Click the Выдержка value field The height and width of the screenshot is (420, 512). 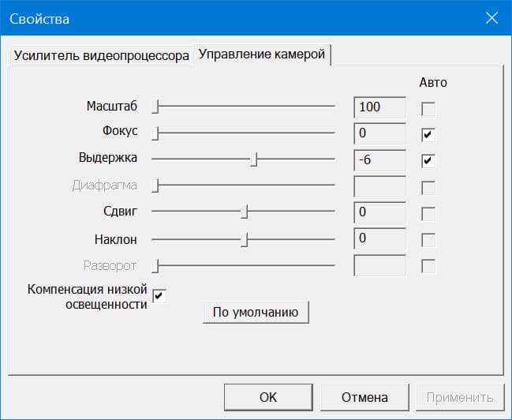point(380,159)
